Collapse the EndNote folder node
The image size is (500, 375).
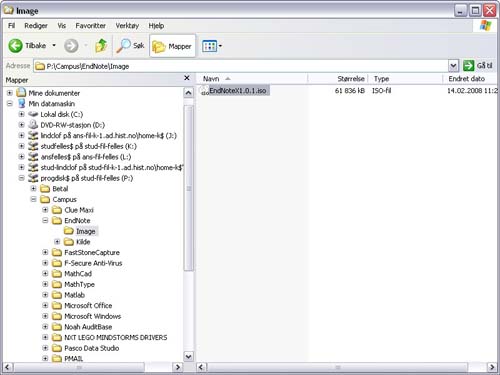(45, 220)
